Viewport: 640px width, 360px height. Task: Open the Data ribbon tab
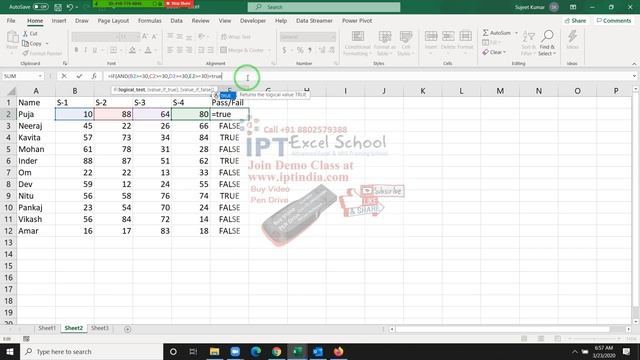[x=176, y=20]
